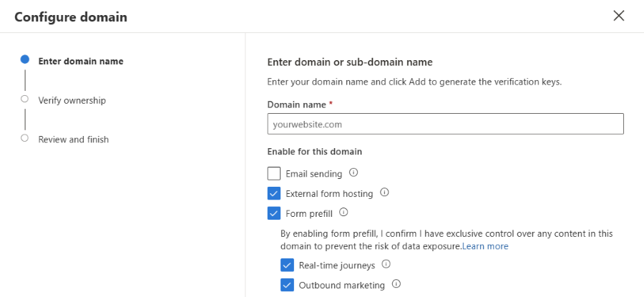Image resolution: width=644 pixels, height=297 pixels.
Task: Go to the Verify ownership step
Action: point(72,100)
